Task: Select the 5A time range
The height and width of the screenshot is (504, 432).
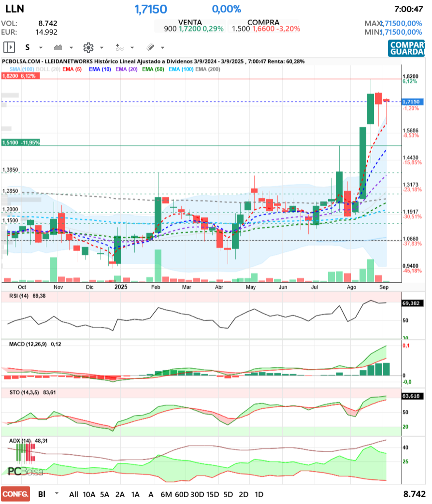Action: coord(104,494)
